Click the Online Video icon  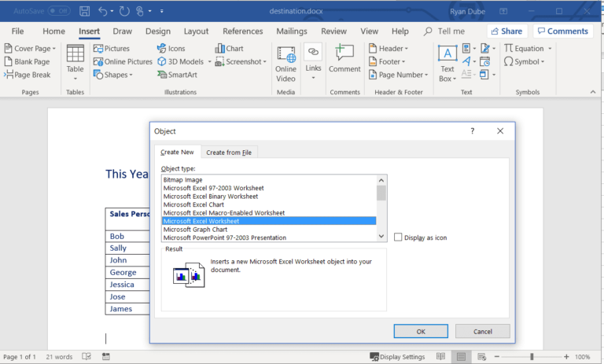pyautogui.click(x=286, y=55)
